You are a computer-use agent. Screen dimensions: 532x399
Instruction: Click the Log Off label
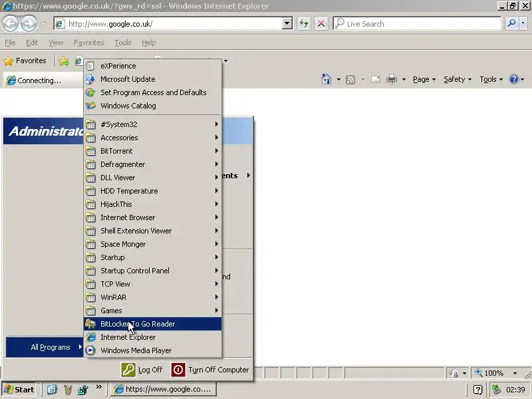[x=150, y=370]
